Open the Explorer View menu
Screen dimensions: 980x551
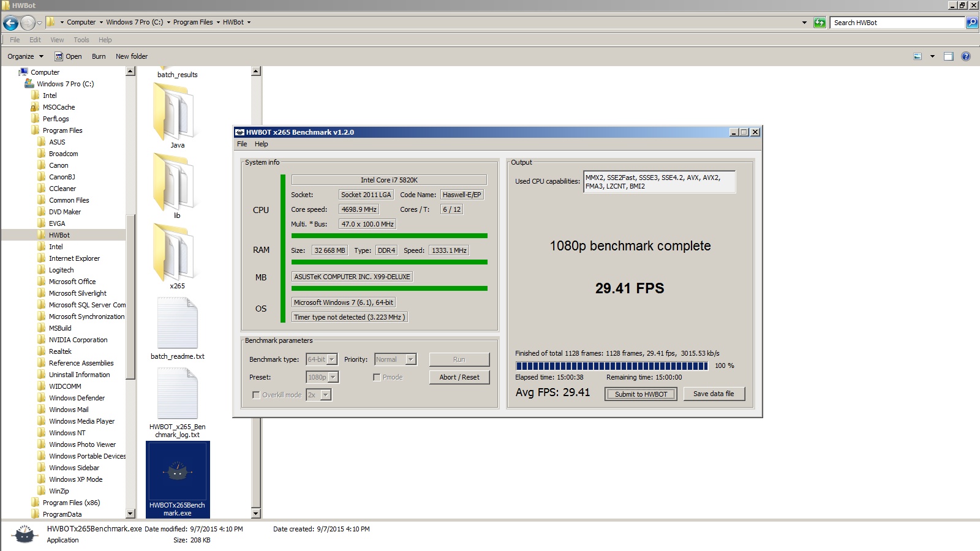pyautogui.click(x=57, y=40)
